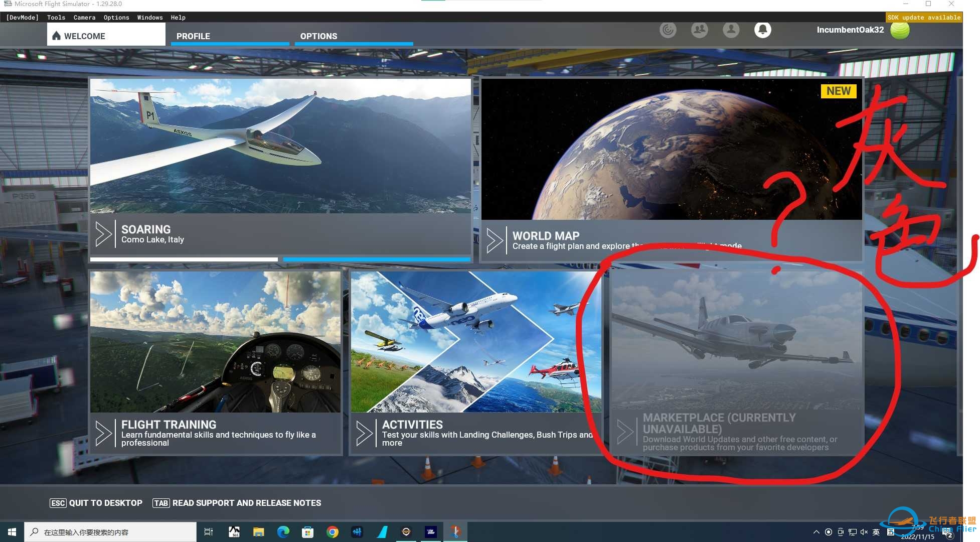Screen dimensions: 980x542
Task: Open the Flight Training cockpit thumbnail
Action: pyautogui.click(x=215, y=342)
